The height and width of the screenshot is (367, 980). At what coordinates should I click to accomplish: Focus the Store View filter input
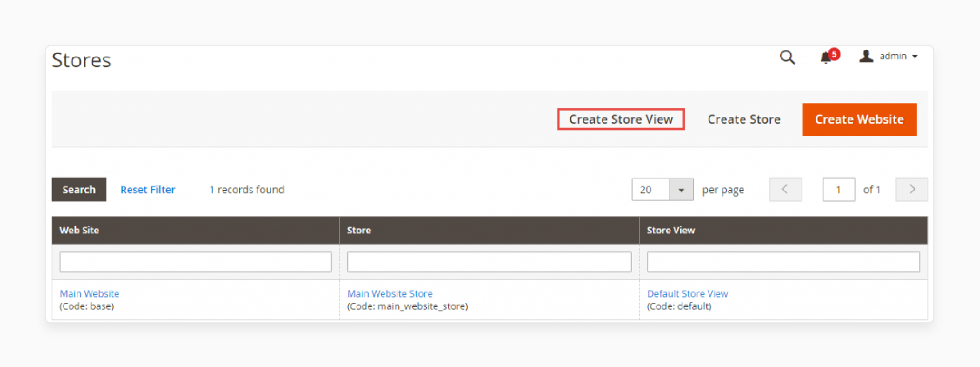point(783,262)
